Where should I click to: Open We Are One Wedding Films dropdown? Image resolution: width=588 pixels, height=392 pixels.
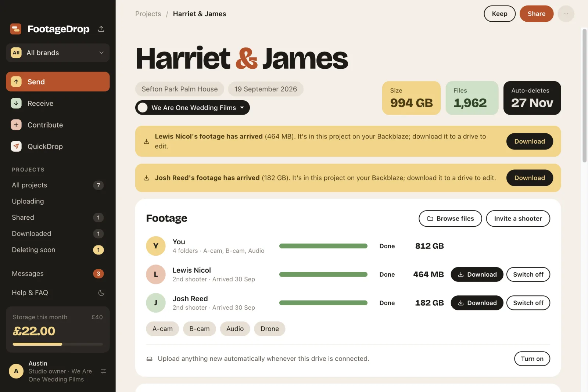[x=193, y=108]
